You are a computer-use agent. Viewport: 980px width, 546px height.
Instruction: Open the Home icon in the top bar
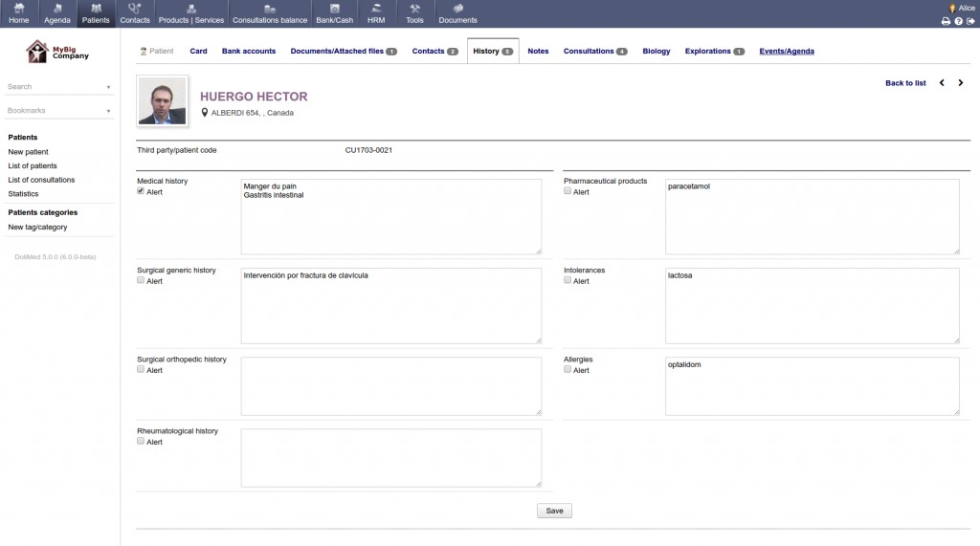[19, 9]
